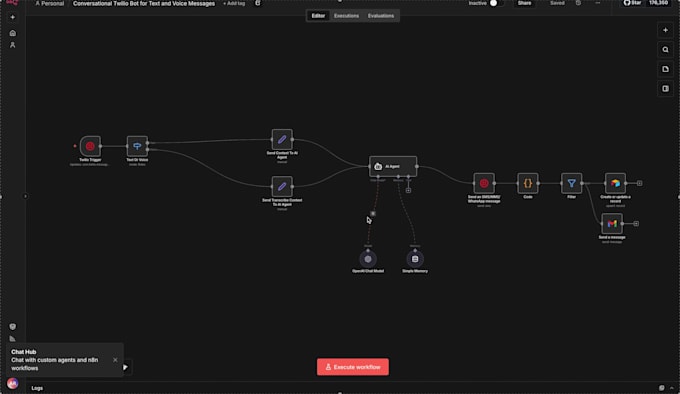Dismiss the Chat Hub notification
Screen dimensions: 680x394
pyautogui.click(x=115, y=360)
